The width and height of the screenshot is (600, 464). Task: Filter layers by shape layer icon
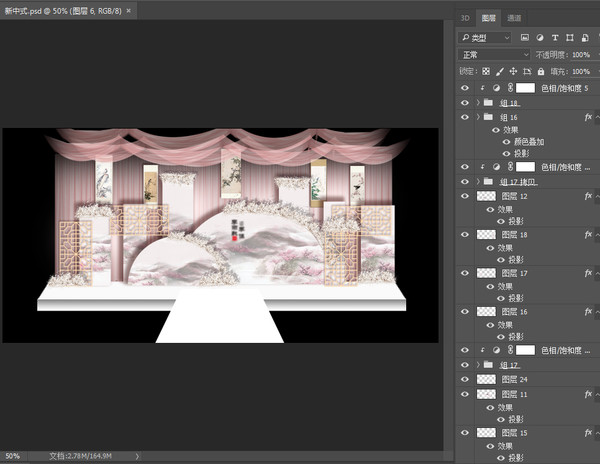[x=570, y=37]
